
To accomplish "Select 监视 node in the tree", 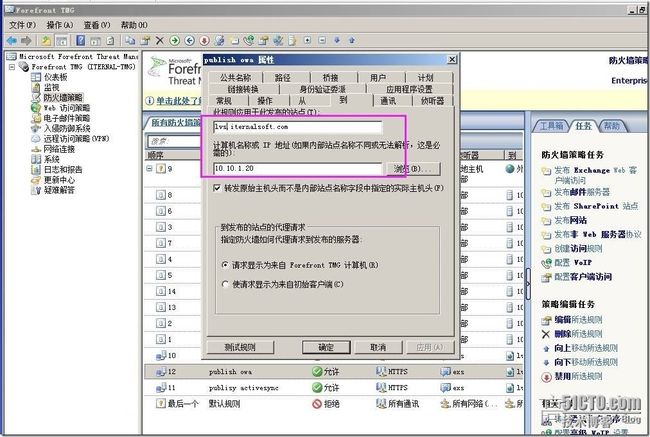I will pos(51,87).
